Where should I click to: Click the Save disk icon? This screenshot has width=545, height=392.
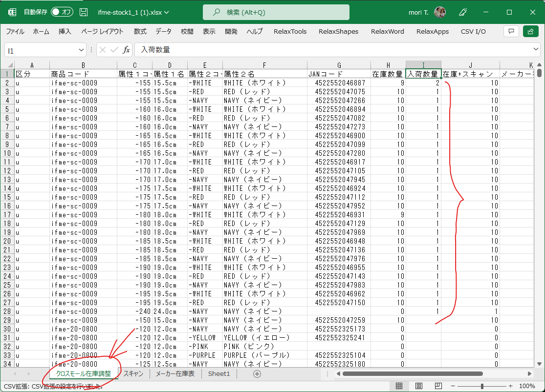[x=84, y=12]
